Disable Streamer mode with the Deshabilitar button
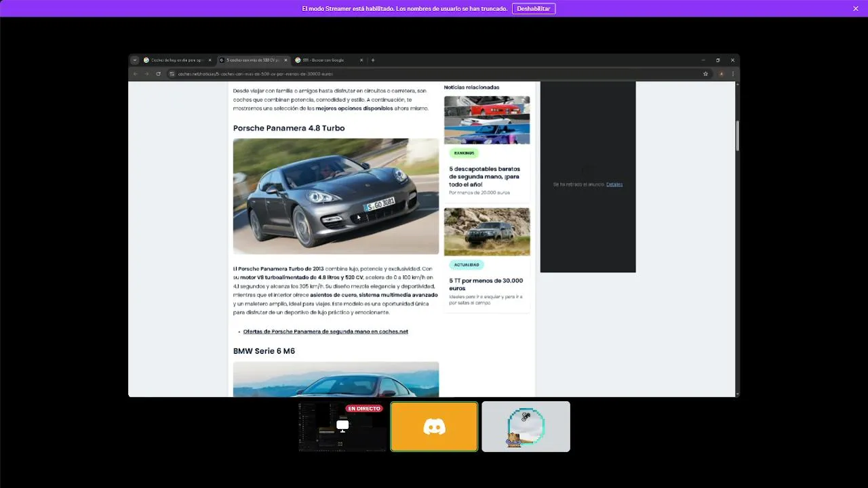Image resolution: width=868 pixels, height=488 pixels. tap(534, 9)
